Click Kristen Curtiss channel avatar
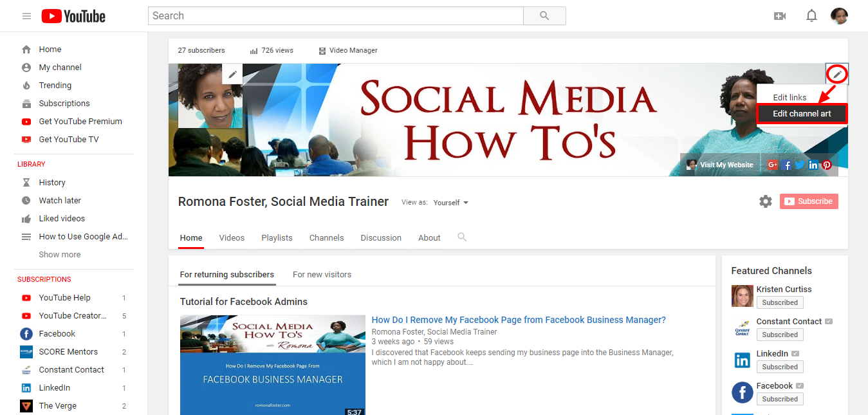 pos(743,296)
